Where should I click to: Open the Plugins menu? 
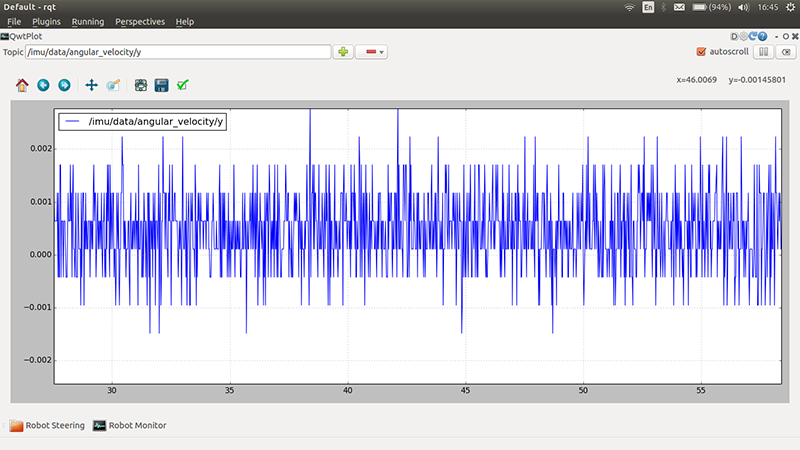[x=46, y=21]
